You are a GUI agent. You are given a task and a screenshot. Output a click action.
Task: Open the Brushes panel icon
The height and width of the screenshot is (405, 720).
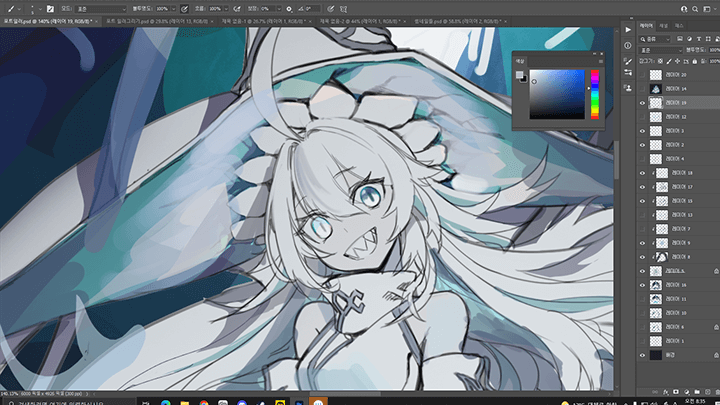pyautogui.click(x=628, y=61)
